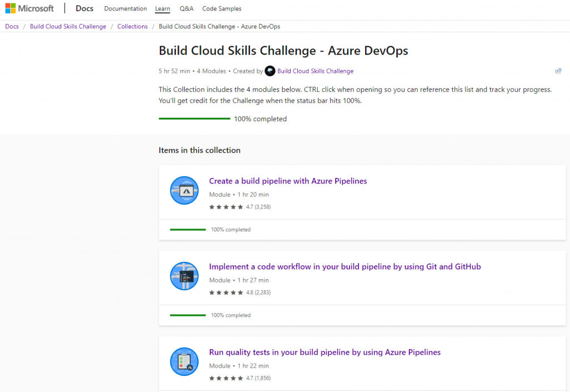
Task: Click the Create a build pipeline module icon
Action: click(184, 190)
